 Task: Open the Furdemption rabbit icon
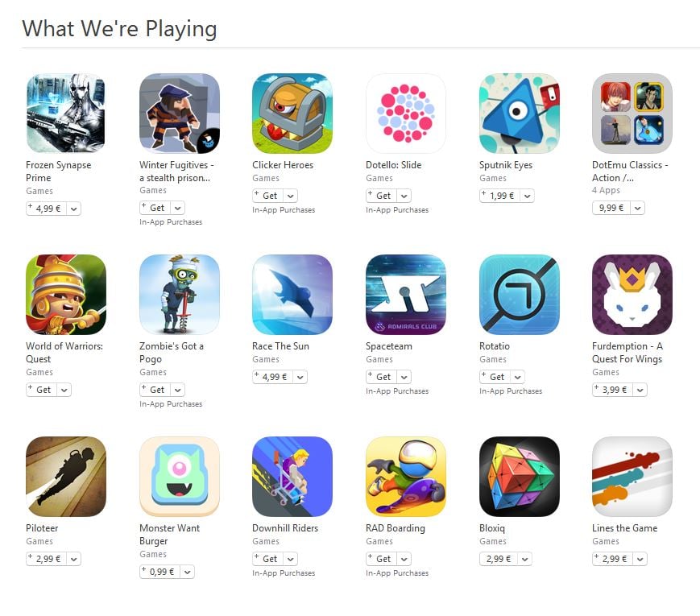pyautogui.click(x=632, y=295)
